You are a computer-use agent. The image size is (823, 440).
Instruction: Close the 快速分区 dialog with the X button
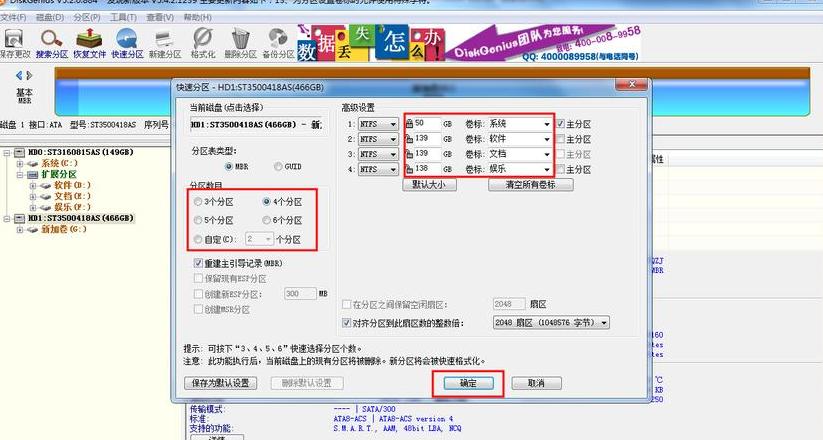631,85
